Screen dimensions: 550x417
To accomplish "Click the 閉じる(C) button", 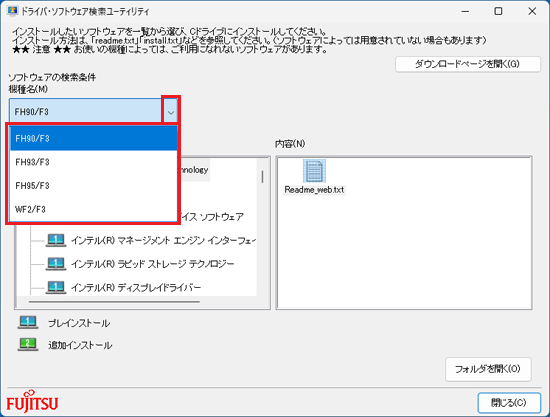I will (509, 403).
